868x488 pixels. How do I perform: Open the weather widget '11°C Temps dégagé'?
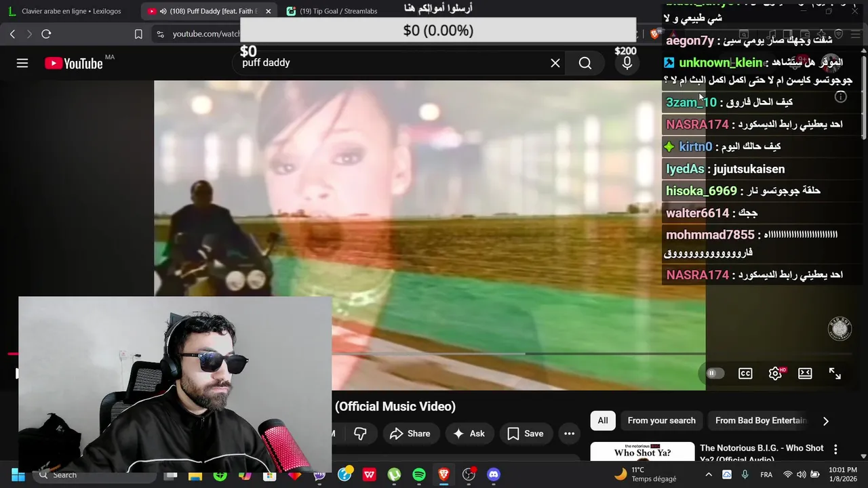[x=645, y=474]
